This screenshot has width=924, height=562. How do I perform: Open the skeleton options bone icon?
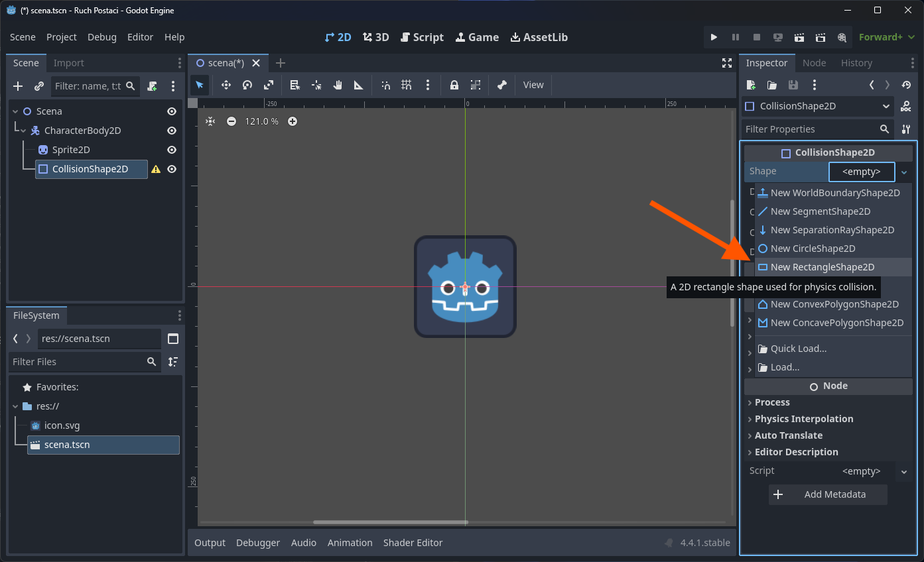pos(502,85)
